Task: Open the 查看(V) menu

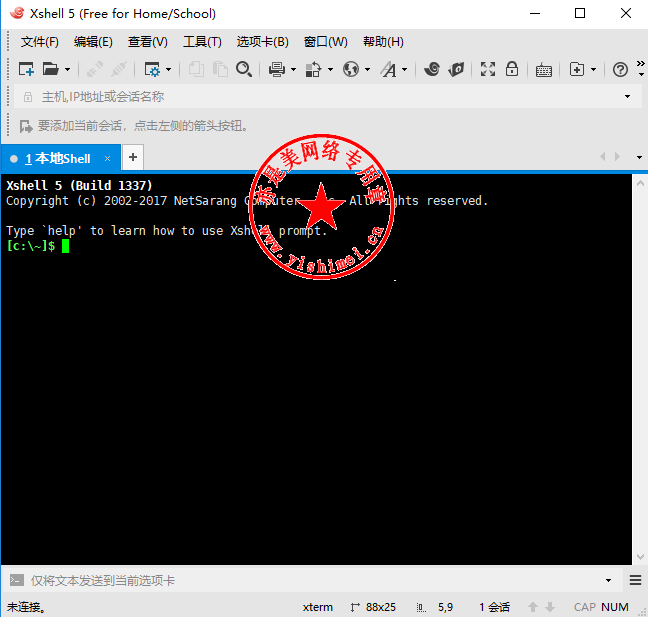Action: pyautogui.click(x=148, y=42)
